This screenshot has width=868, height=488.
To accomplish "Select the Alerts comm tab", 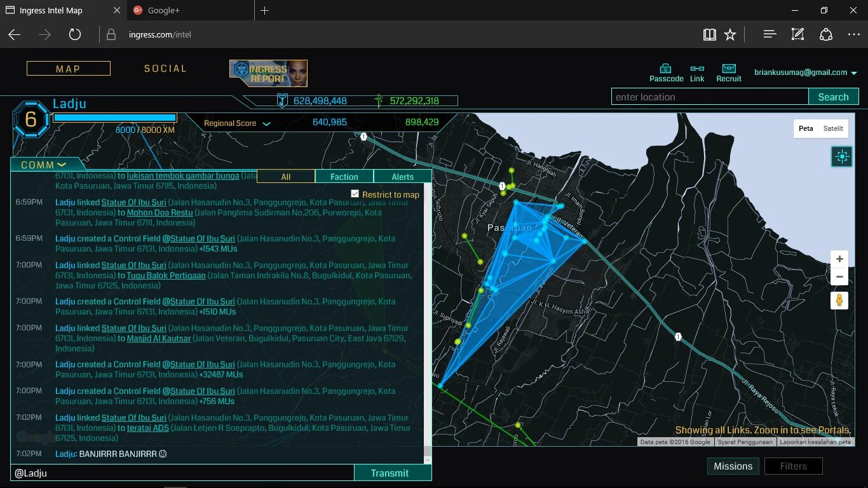I will [403, 177].
